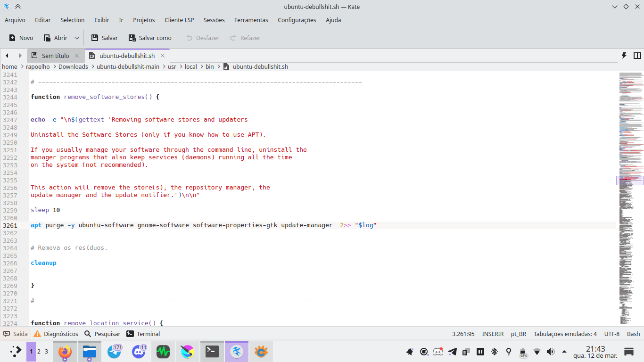Open the Arquivo menu
644x362 pixels.
(x=15, y=20)
